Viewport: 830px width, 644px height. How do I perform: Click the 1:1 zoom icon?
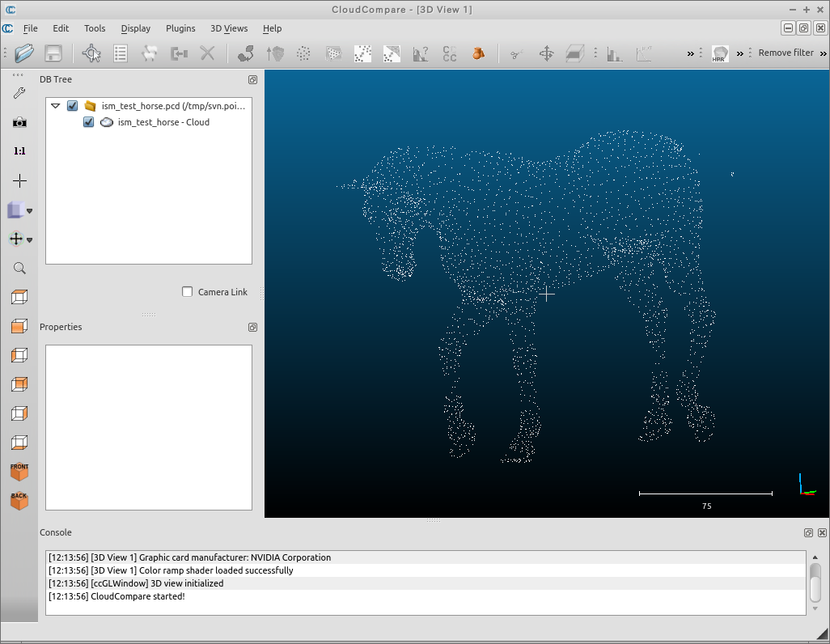pos(19,151)
